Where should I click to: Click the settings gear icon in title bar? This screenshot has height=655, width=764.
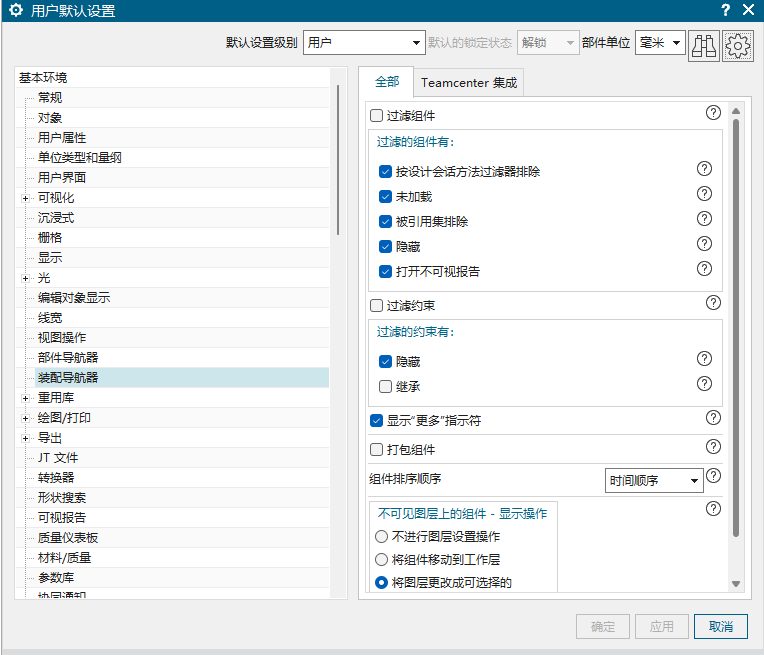[16, 10]
